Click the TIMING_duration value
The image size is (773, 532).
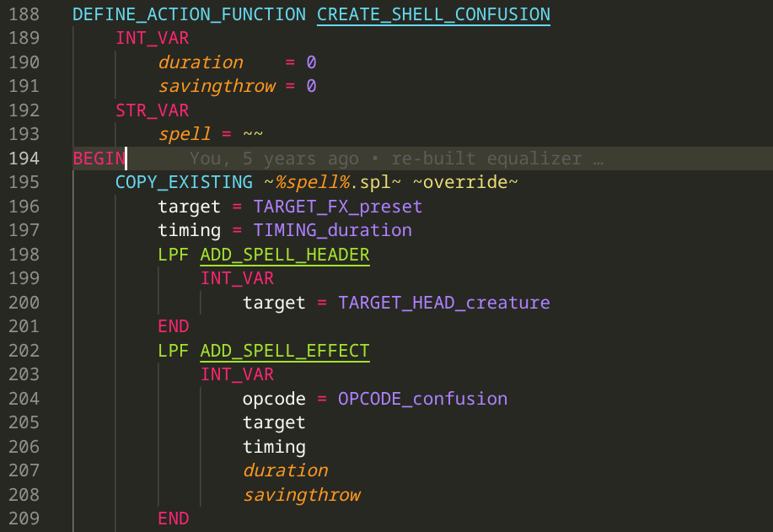coord(331,230)
